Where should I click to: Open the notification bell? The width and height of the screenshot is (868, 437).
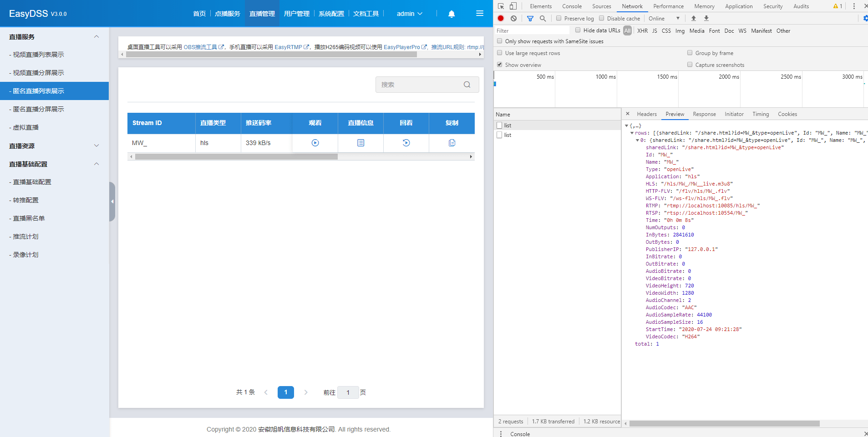pyautogui.click(x=451, y=14)
